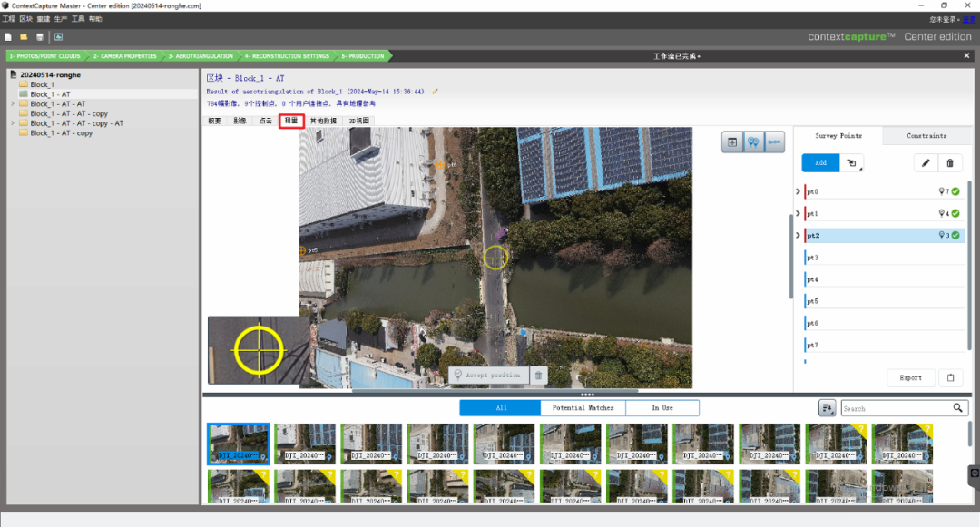The width and height of the screenshot is (980, 527).
Task: Click the Accept position button
Action: coord(489,375)
